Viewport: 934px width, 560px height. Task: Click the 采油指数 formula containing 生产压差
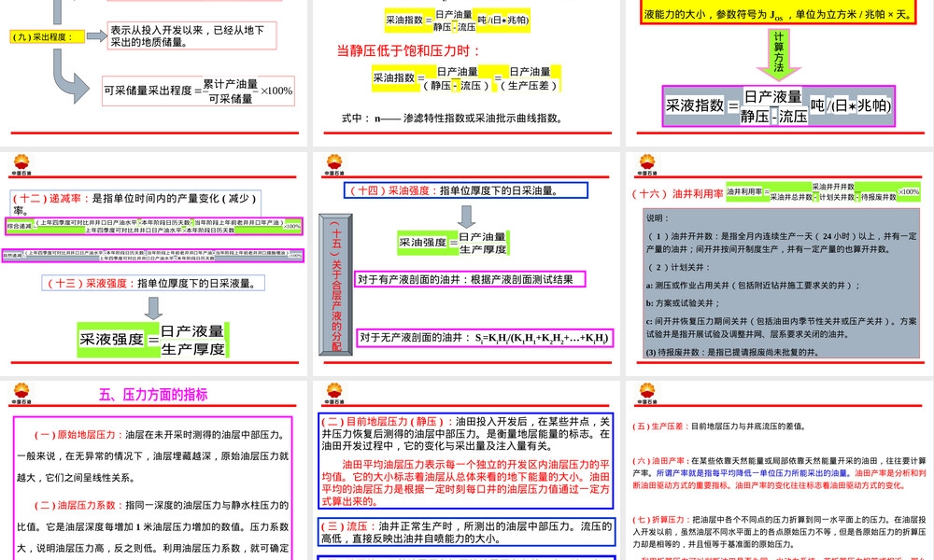466,78
